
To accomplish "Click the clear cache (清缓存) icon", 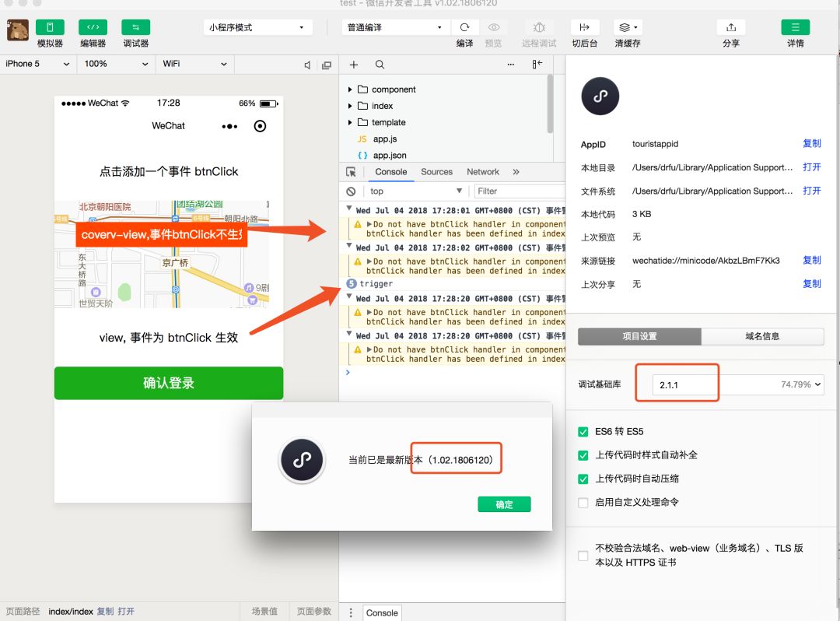I will 628,27.
